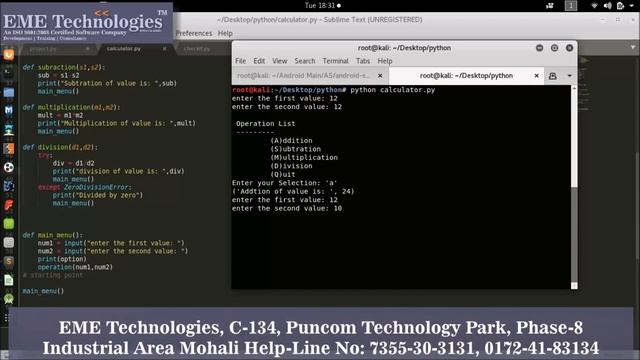
Task: Close the '~/Desktop/python' terminal tab
Action: 536,76
